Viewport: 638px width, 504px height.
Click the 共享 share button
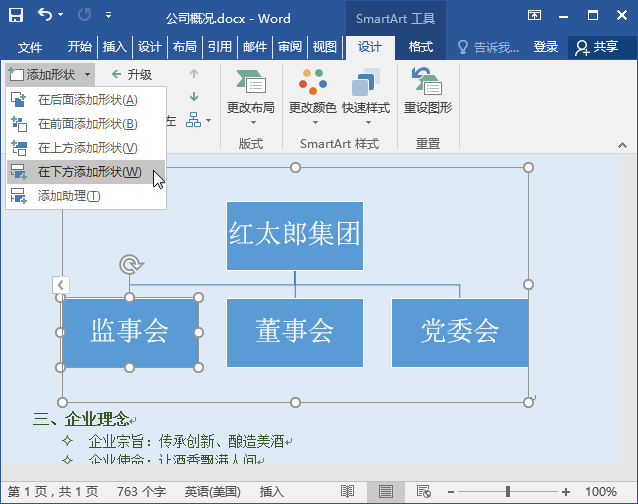coord(597,47)
